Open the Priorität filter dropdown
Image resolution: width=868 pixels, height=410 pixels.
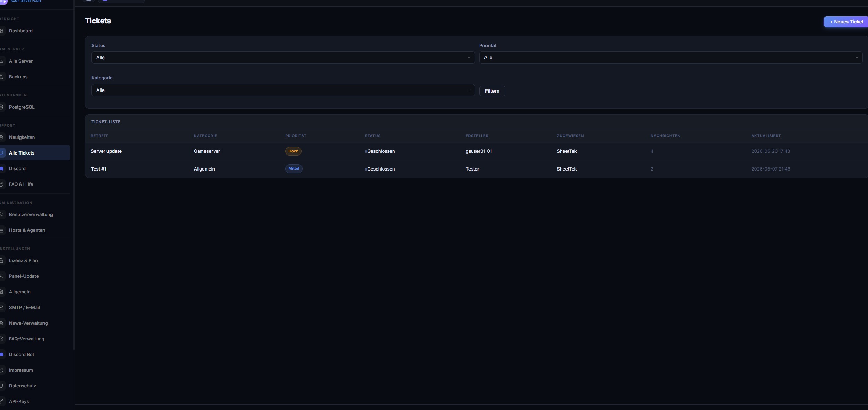[670, 58]
